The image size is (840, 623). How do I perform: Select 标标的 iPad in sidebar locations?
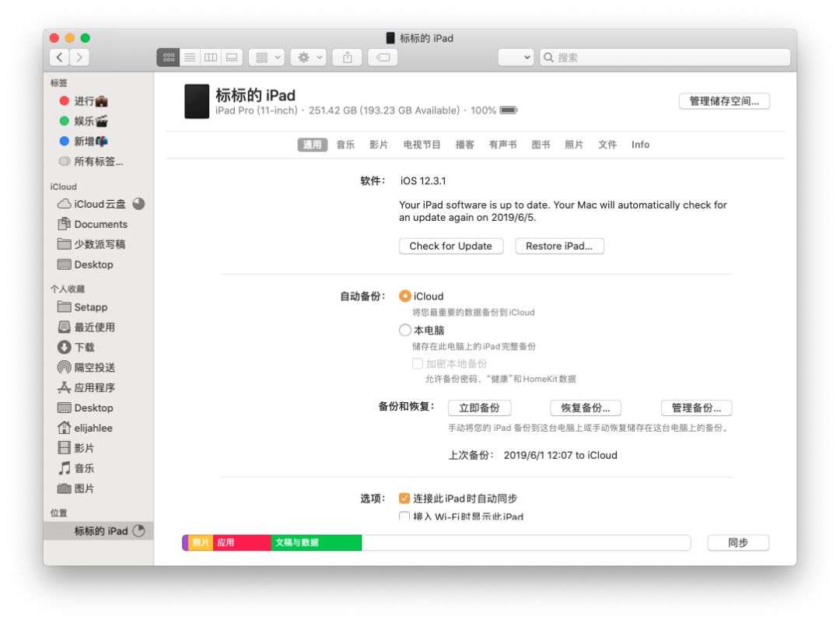tap(99, 531)
